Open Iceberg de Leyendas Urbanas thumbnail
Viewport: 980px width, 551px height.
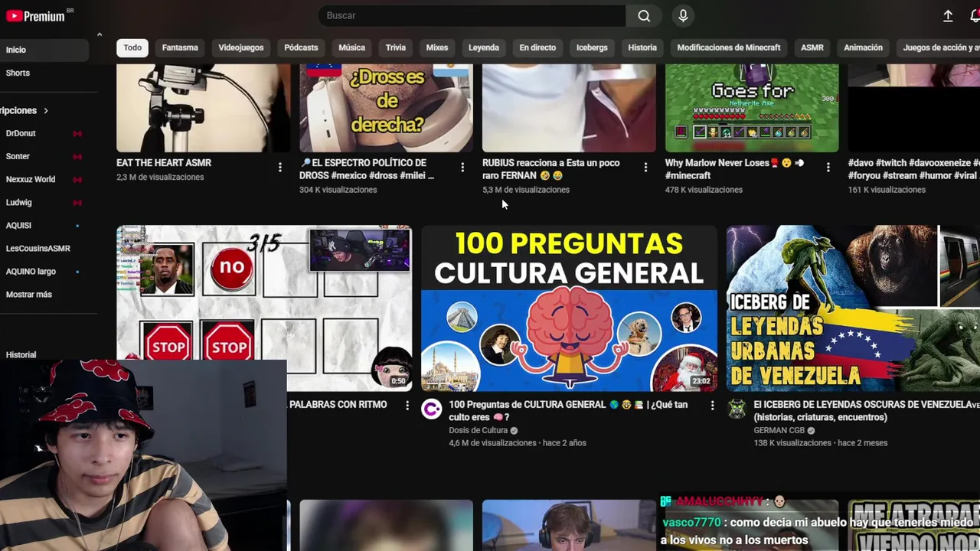pos(853,308)
